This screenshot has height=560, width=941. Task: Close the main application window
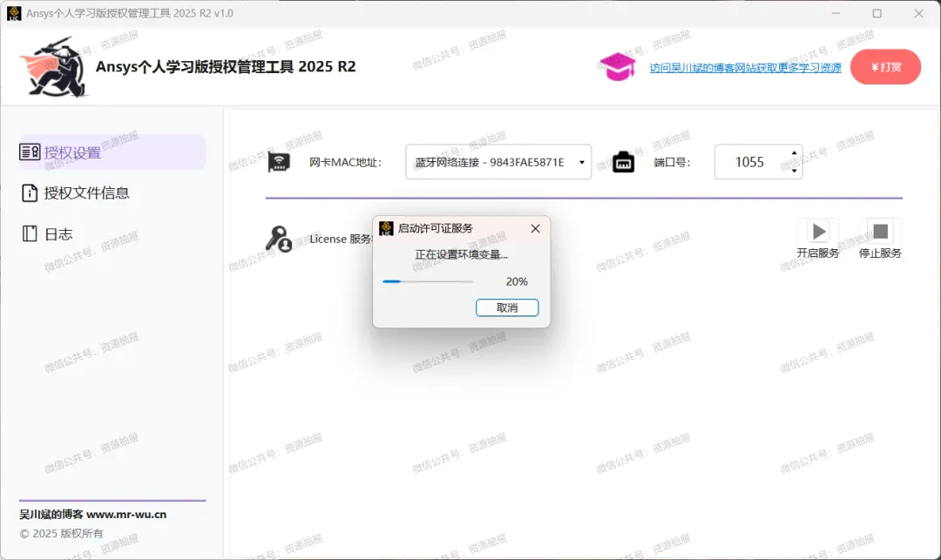click(919, 13)
